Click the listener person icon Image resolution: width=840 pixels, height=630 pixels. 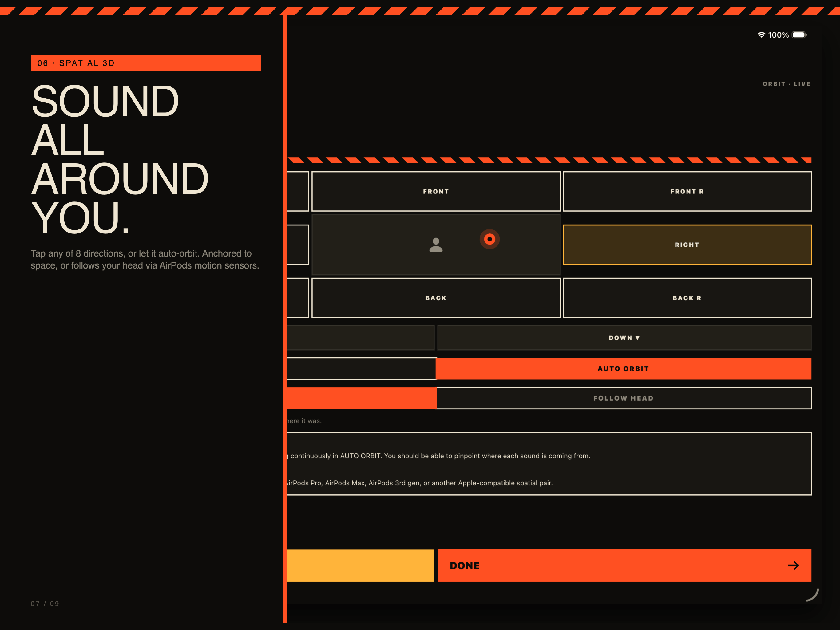436,245
